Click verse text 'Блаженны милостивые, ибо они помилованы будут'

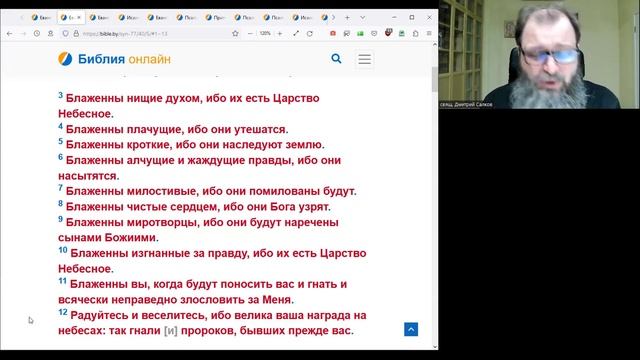210,191
